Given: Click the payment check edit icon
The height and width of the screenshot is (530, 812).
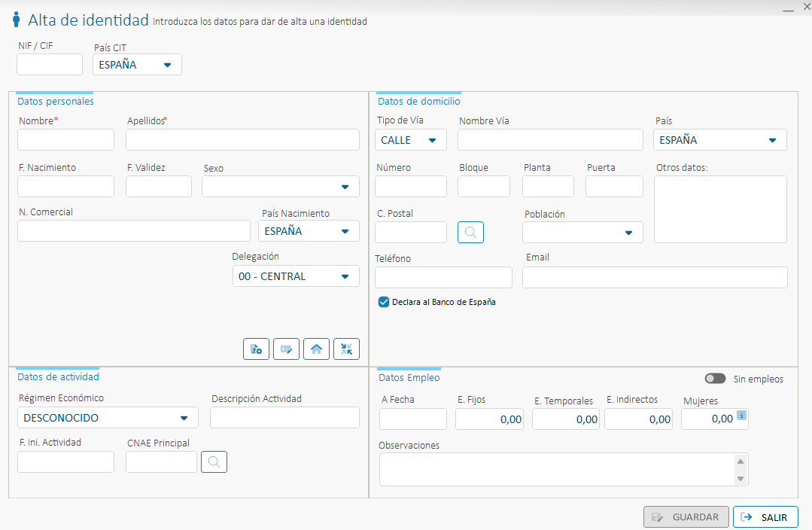Looking at the screenshot, I should (286, 349).
